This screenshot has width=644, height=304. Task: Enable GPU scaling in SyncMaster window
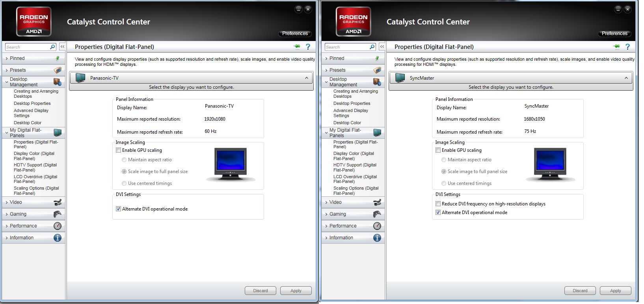pyautogui.click(x=438, y=150)
